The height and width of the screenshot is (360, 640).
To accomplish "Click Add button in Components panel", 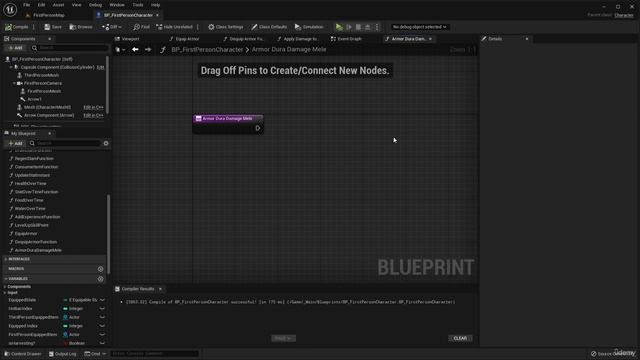I will coord(16,48).
